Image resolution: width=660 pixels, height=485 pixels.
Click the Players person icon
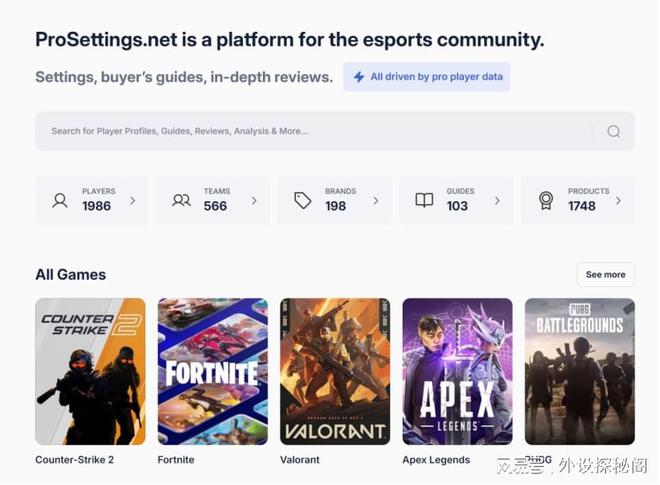click(x=60, y=200)
